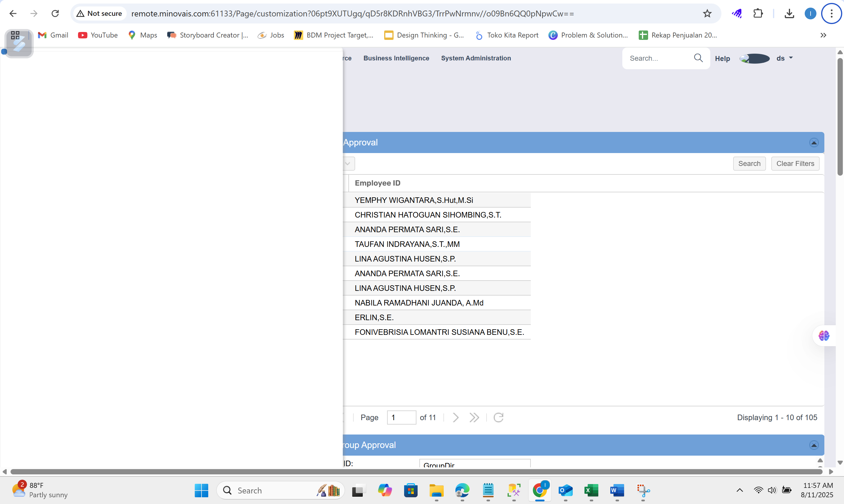Image resolution: width=844 pixels, height=504 pixels.
Task: Launch Excel from the taskbar
Action: [591, 491]
